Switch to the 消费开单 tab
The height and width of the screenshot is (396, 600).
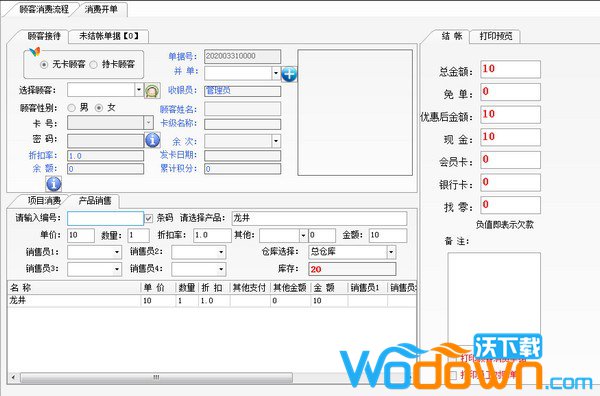click(x=101, y=10)
